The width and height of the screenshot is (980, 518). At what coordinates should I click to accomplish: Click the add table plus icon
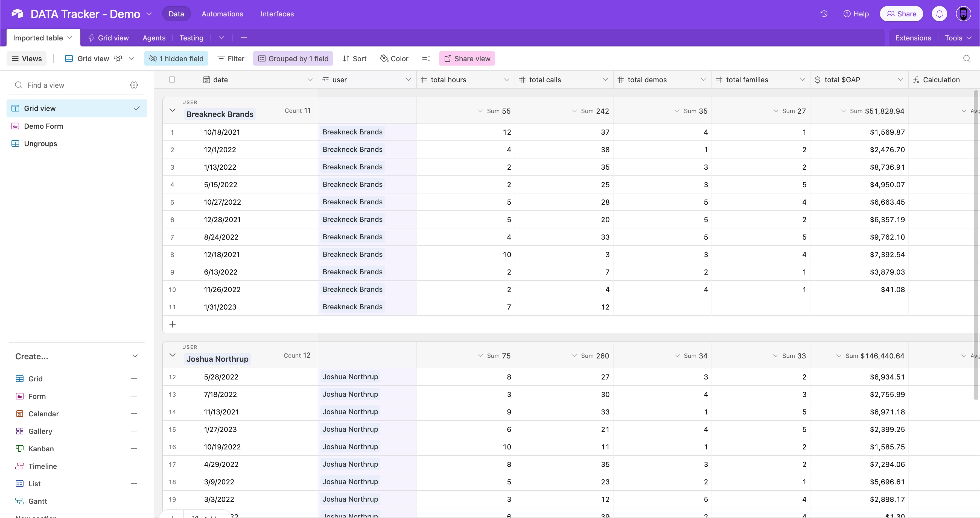[x=244, y=38]
